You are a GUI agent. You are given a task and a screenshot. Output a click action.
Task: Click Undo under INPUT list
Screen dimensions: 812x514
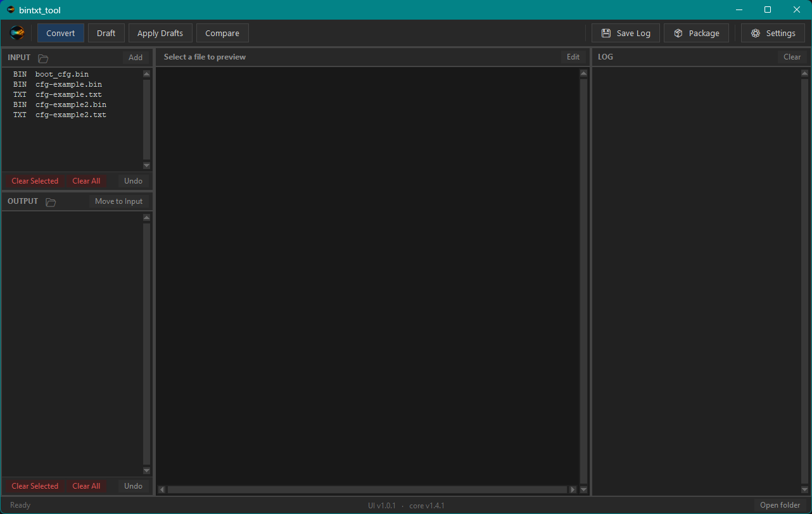133,181
